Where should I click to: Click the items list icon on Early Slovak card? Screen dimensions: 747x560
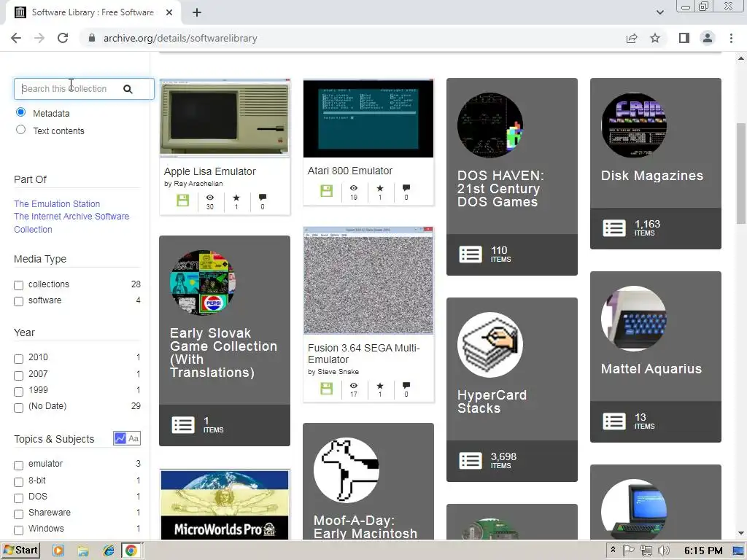[183, 425]
